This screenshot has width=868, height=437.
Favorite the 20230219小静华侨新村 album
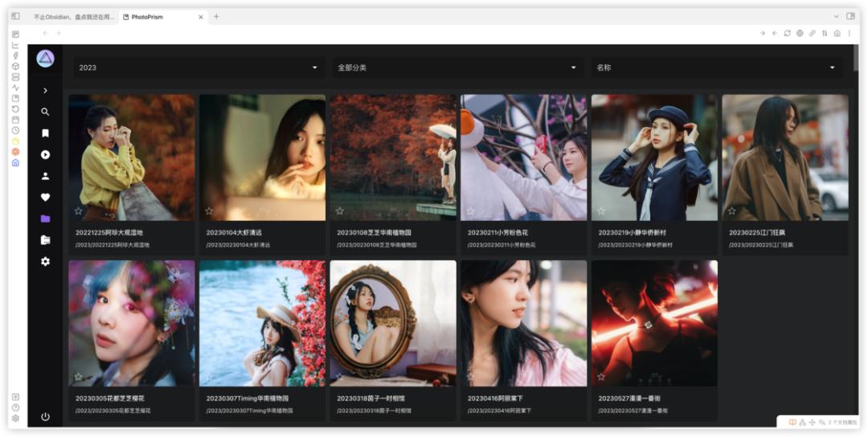coord(600,210)
